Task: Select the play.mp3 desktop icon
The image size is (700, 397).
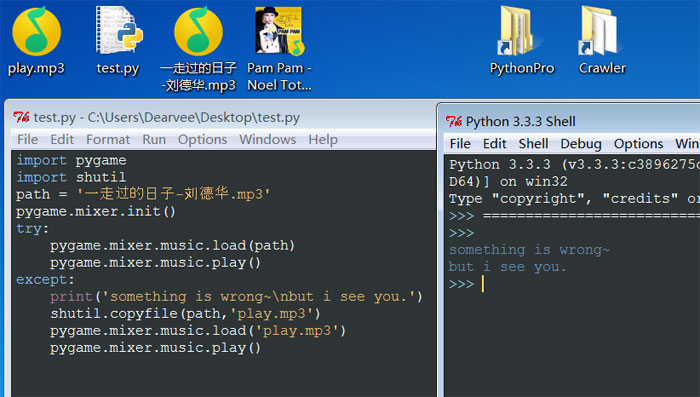Action: [36, 41]
